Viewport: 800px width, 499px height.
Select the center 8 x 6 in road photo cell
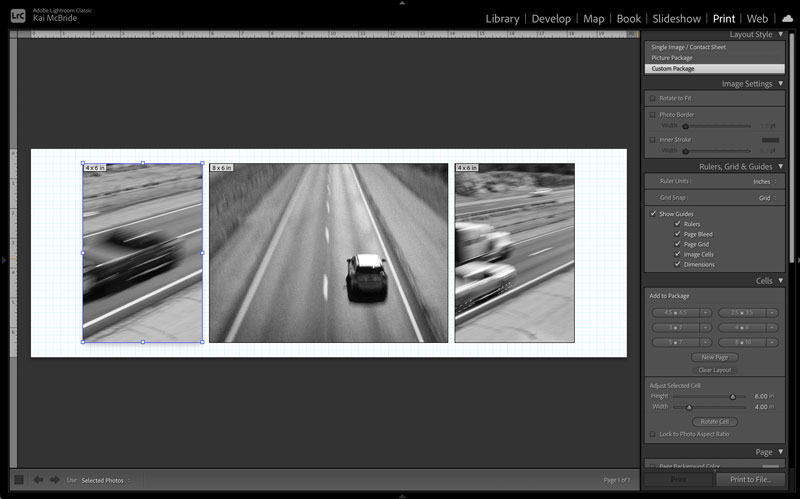[x=329, y=253]
